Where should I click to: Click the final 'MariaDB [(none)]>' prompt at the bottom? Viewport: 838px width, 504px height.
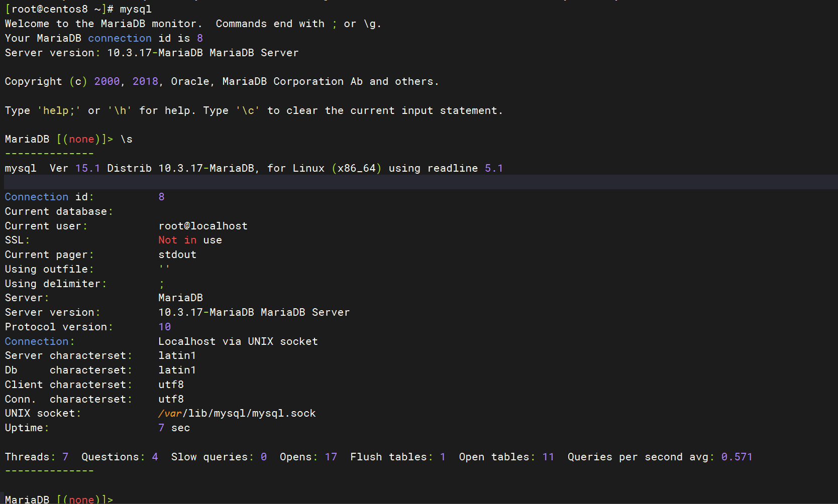click(x=59, y=499)
